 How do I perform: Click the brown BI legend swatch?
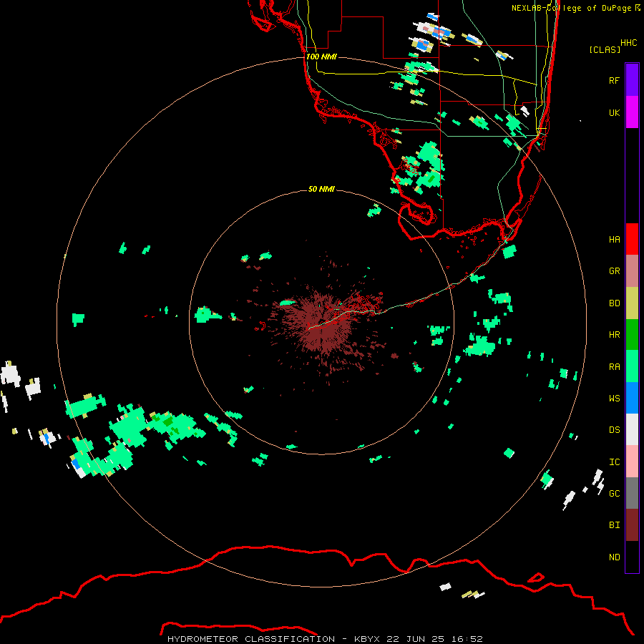[632, 525]
